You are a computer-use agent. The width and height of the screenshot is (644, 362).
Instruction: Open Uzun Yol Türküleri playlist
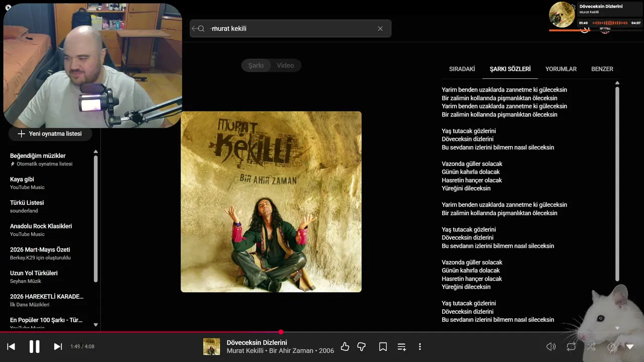[x=48, y=277]
